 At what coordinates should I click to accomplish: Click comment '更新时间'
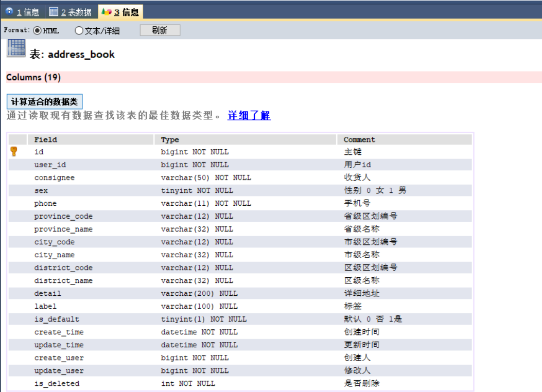click(x=361, y=345)
